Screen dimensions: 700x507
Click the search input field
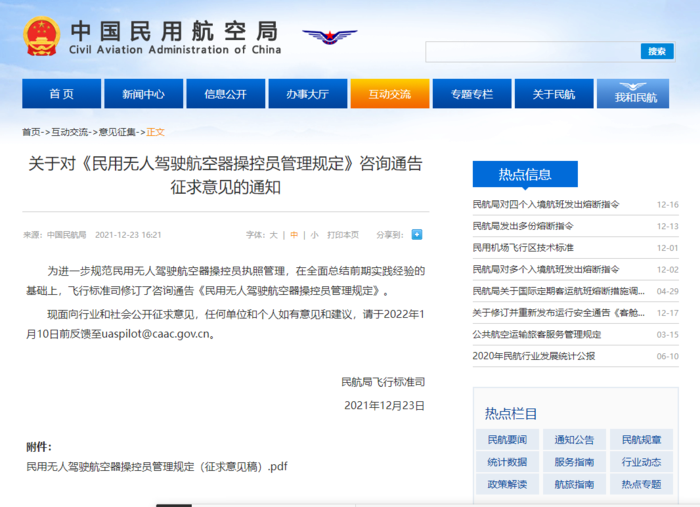pos(532,51)
